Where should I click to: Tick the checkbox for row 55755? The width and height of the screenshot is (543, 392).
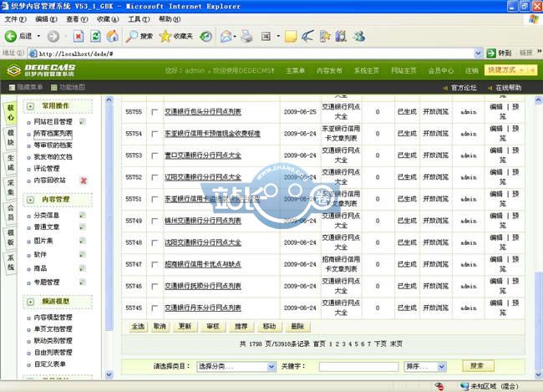[155, 112]
